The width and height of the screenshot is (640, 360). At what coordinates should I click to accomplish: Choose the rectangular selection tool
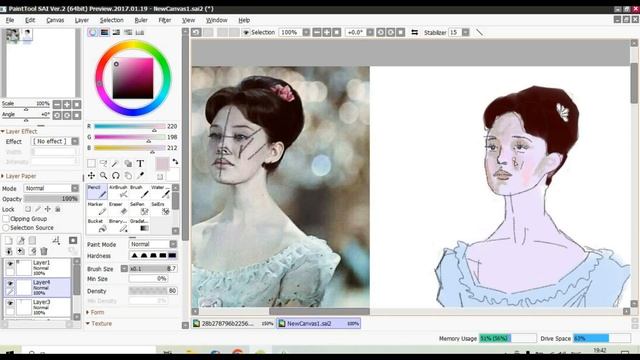click(x=91, y=164)
